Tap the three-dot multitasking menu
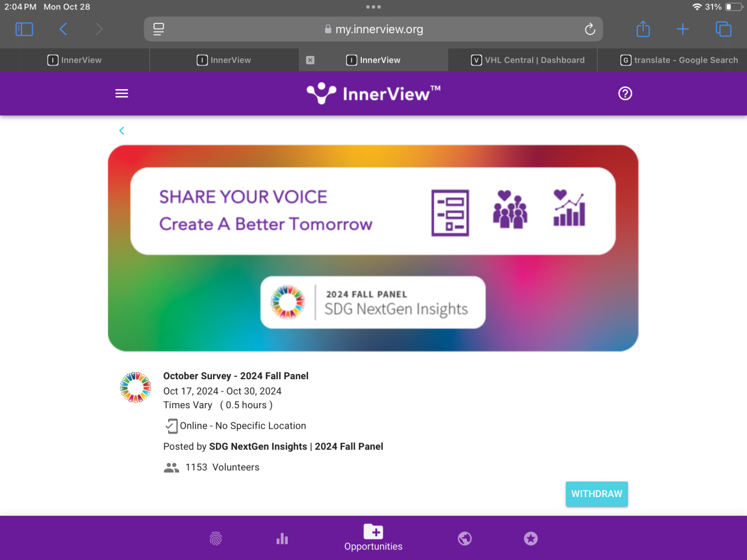747x560 pixels. (x=373, y=7)
